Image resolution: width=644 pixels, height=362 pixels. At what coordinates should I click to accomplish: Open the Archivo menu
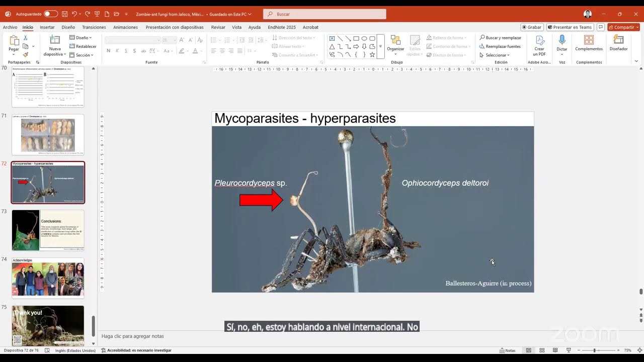click(x=10, y=27)
